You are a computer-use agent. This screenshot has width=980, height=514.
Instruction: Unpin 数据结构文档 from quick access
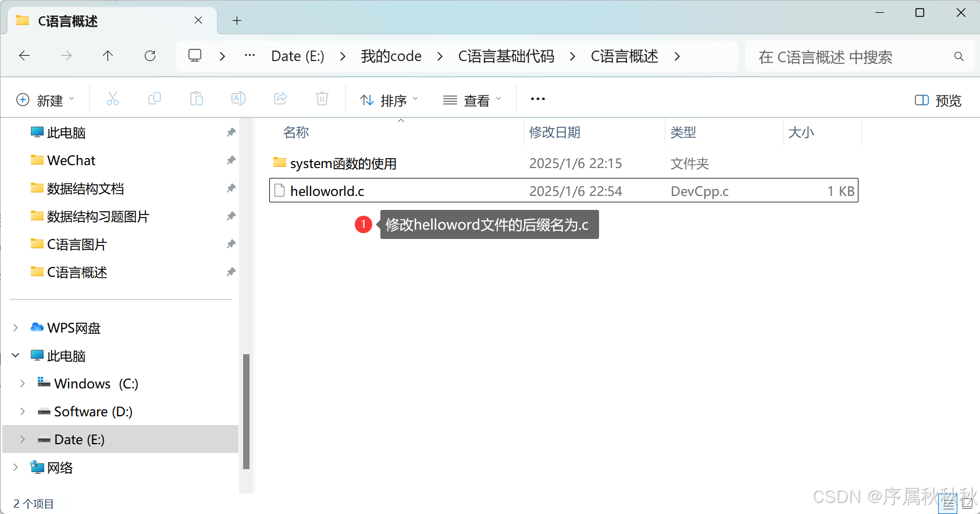(x=231, y=188)
